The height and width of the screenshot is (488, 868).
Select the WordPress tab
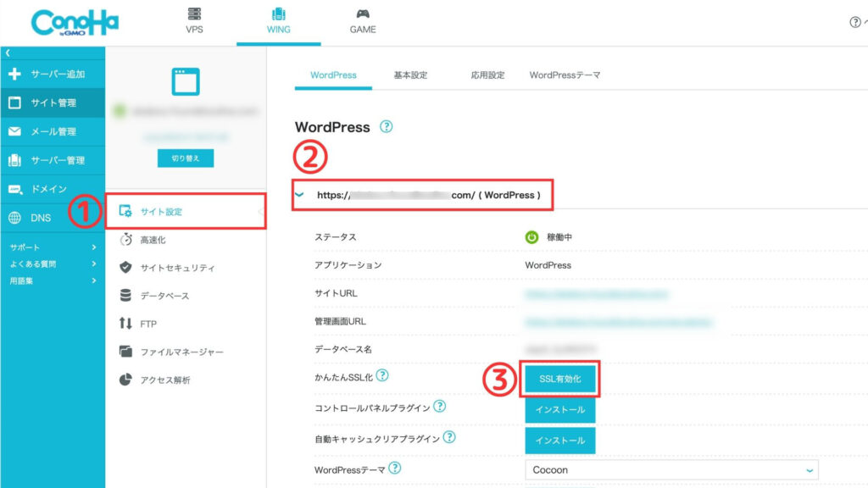coord(333,75)
